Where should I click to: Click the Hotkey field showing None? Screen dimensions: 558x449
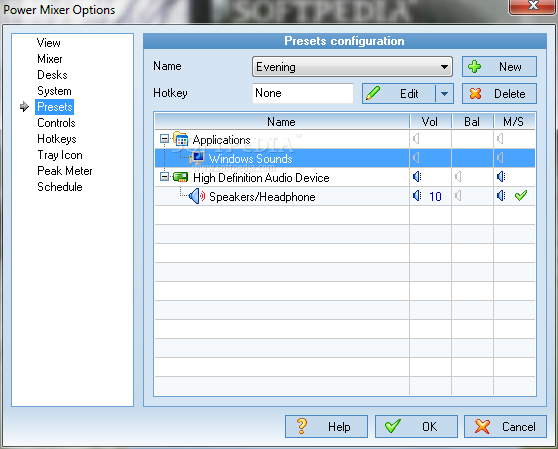[302, 93]
